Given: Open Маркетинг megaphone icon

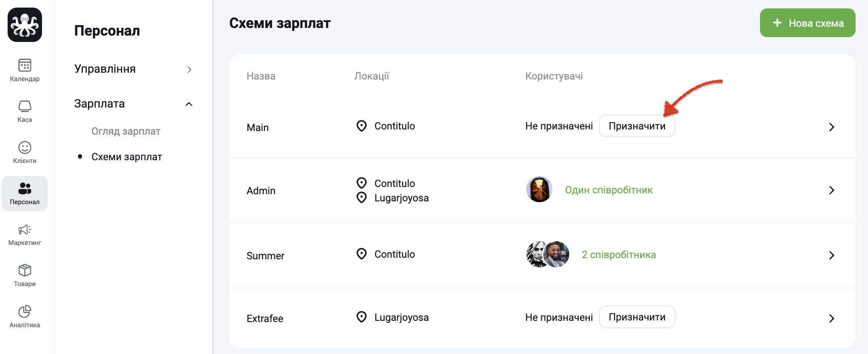Looking at the screenshot, I should click(25, 229).
